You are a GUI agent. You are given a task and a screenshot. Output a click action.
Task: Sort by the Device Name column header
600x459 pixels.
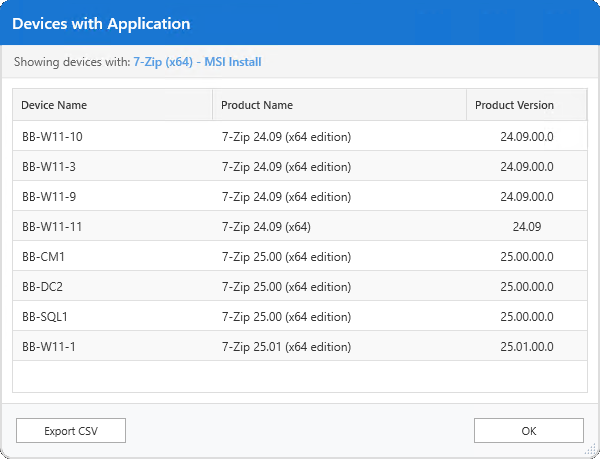coord(112,105)
